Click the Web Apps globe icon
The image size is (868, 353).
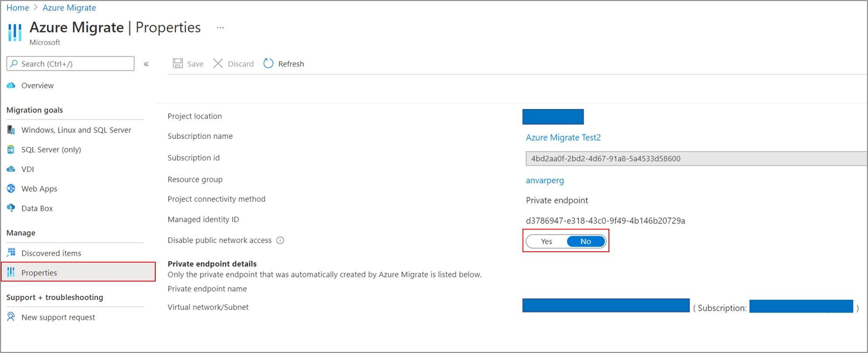coord(11,188)
